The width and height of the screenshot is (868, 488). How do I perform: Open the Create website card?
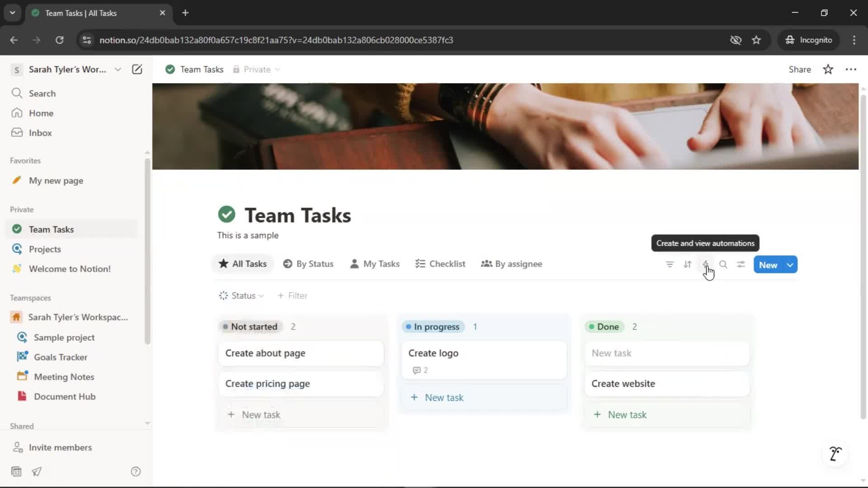667,384
